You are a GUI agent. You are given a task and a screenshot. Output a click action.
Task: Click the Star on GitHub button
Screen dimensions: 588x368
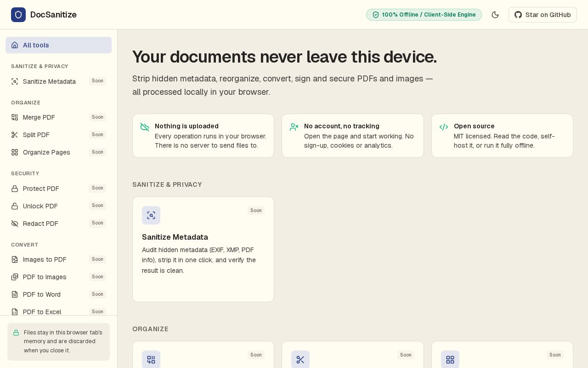[x=543, y=15]
